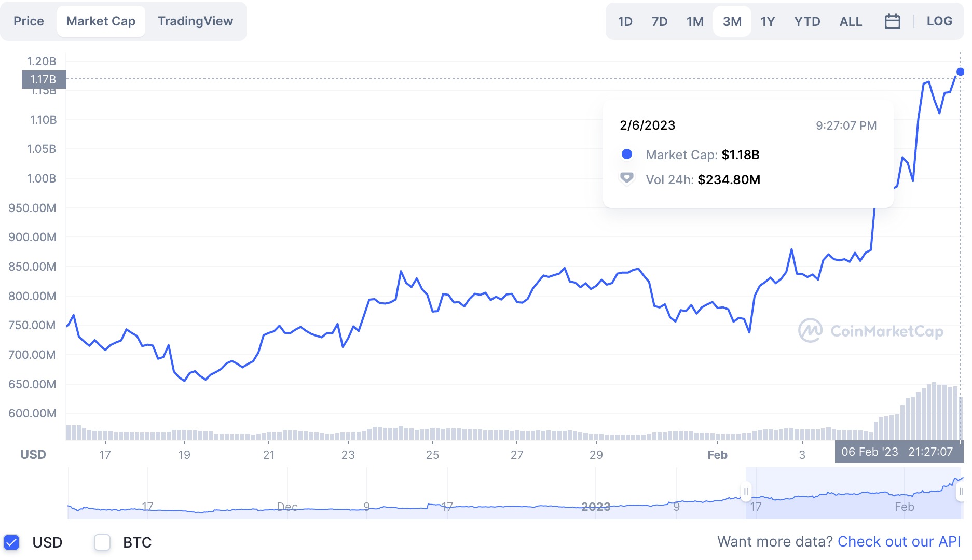Grab the left range slider handle
Screen dimensions: 972x560
point(746,492)
